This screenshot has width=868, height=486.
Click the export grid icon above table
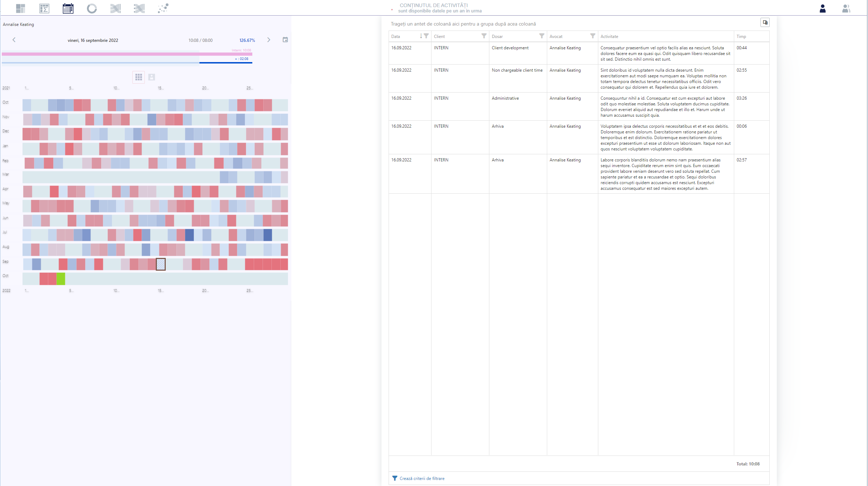tap(765, 22)
